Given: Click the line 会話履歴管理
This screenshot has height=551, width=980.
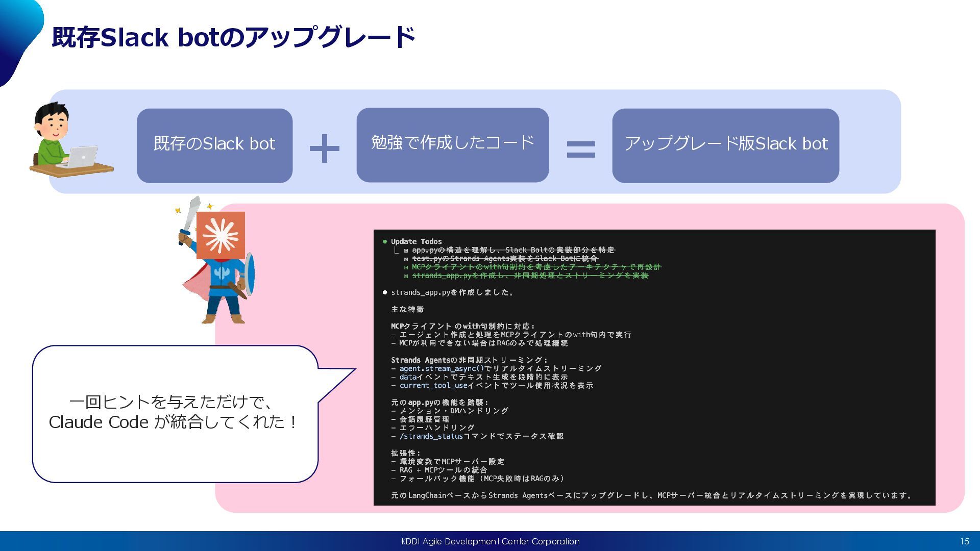Looking at the screenshot, I should point(421,419).
